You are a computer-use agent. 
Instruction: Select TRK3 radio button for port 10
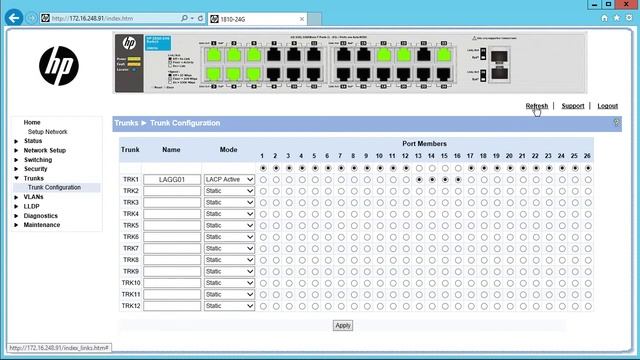click(x=380, y=202)
